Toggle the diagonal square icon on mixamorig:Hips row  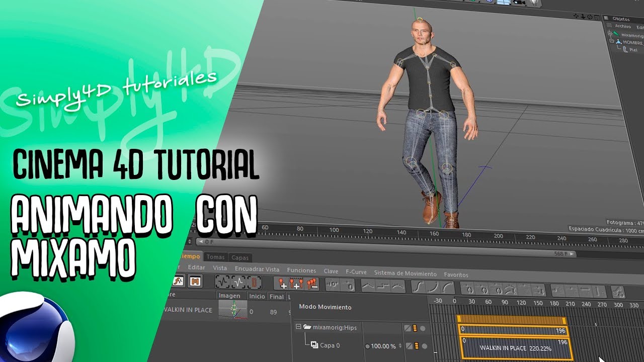click(x=408, y=328)
